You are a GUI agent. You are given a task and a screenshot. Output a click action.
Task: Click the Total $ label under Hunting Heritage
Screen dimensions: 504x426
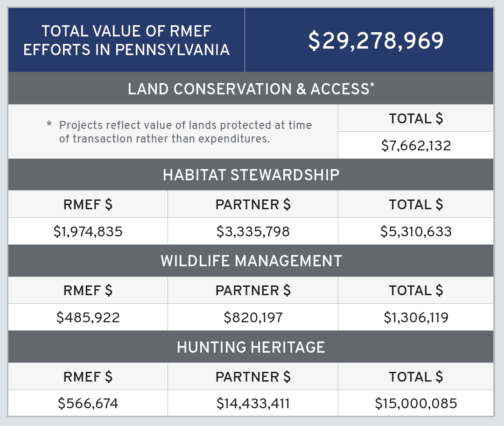pos(416,377)
